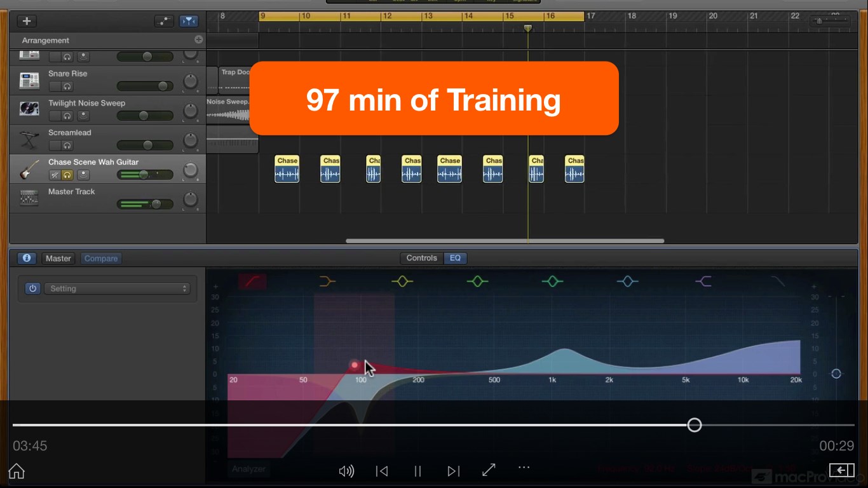Select the Screamlead keyboard icon

click(x=28, y=139)
